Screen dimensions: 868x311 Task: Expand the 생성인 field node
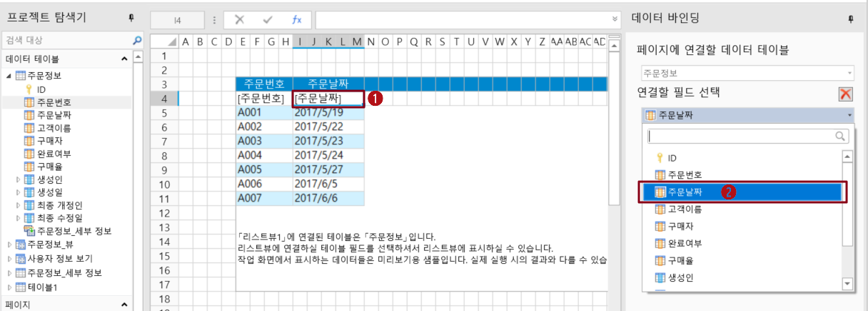point(19,179)
